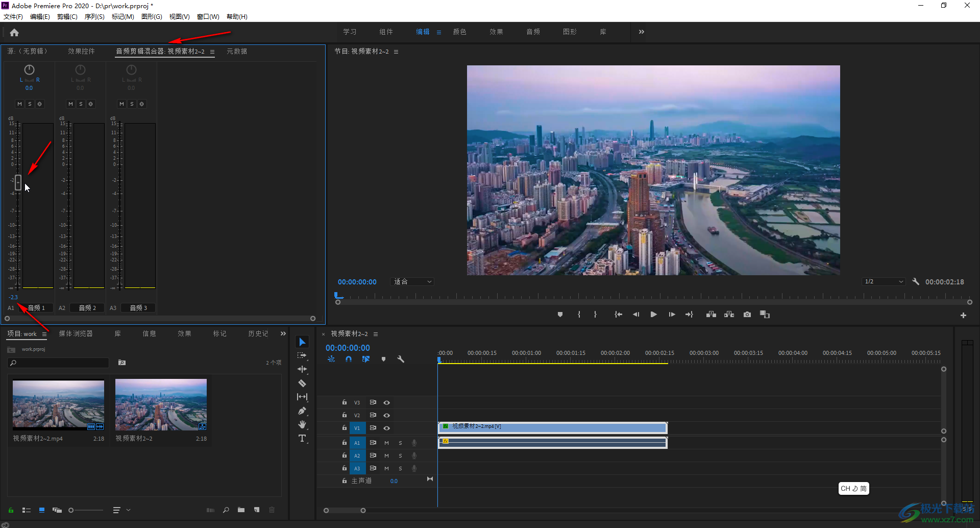Viewport: 980px width, 528px height.
Task: Open the sort icons dropdown arrow
Action: pos(129,510)
